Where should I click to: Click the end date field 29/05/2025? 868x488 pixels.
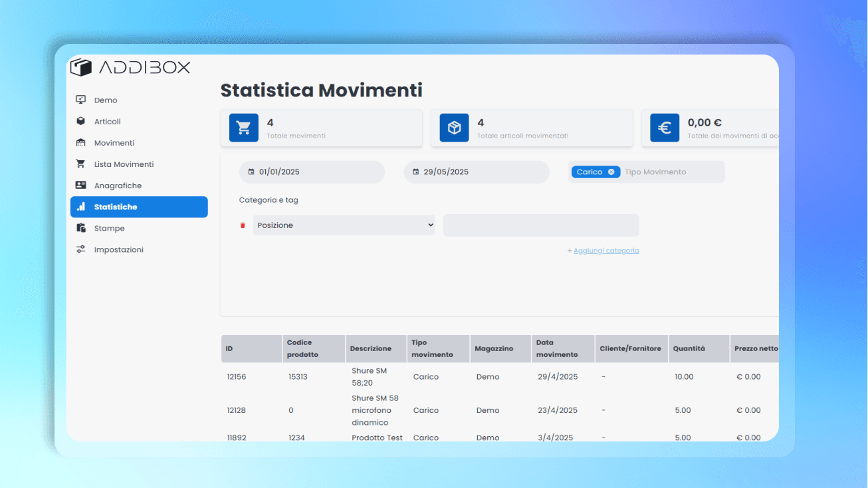tap(477, 172)
